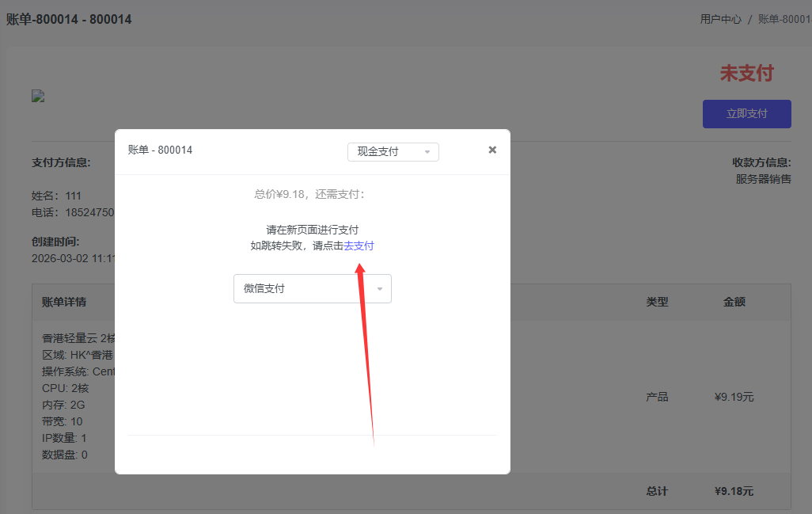Click the broken image placeholder icon
The image size is (812, 514).
pyautogui.click(x=37, y=96)
